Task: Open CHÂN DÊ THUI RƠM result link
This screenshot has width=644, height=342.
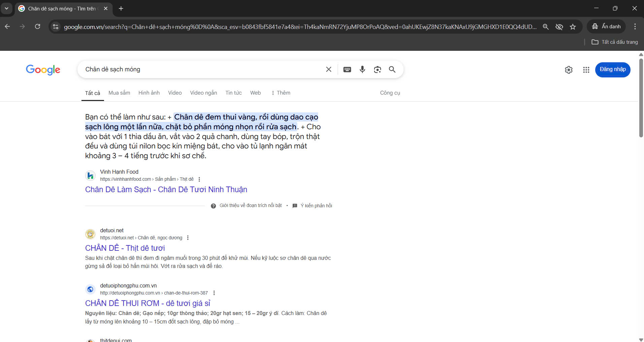Action: click(147, 303)
